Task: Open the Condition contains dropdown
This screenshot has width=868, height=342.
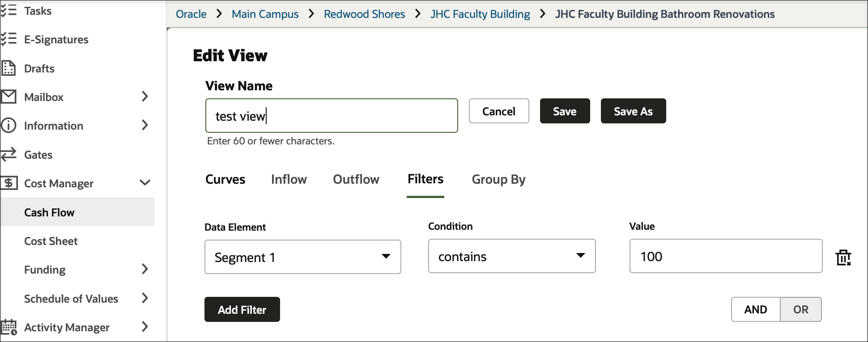Action: coord(512,256)
